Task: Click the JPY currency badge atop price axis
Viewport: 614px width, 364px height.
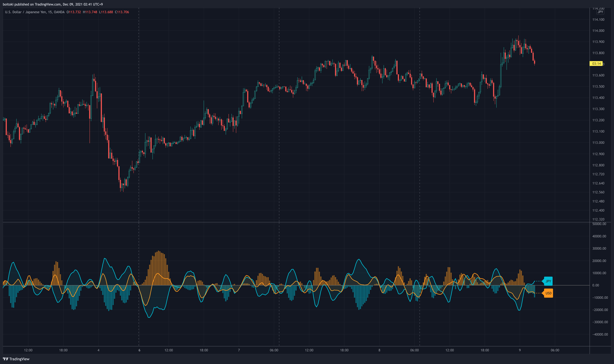Action: 600,12
